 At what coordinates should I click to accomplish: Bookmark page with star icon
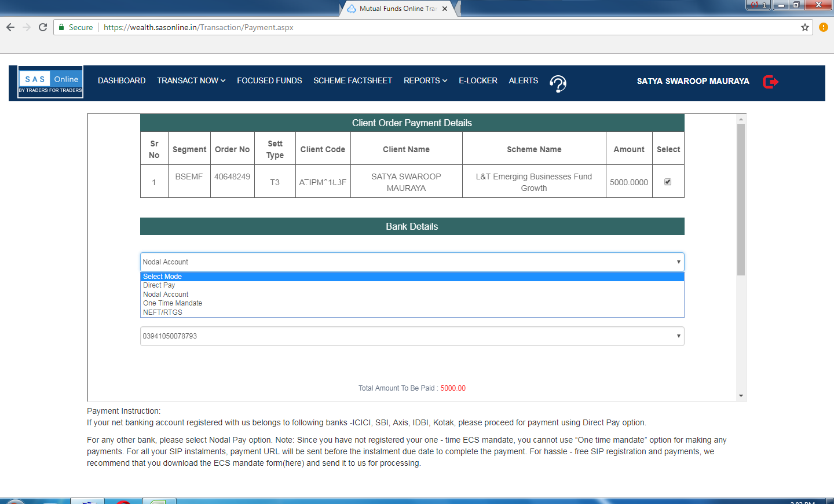[x=805, y=27]
